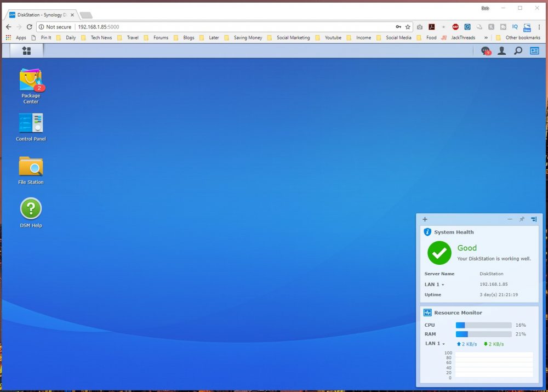This screenshot has width=548, height=392.
Task: Click the System Health widget title
Action: tap(454, 232)
